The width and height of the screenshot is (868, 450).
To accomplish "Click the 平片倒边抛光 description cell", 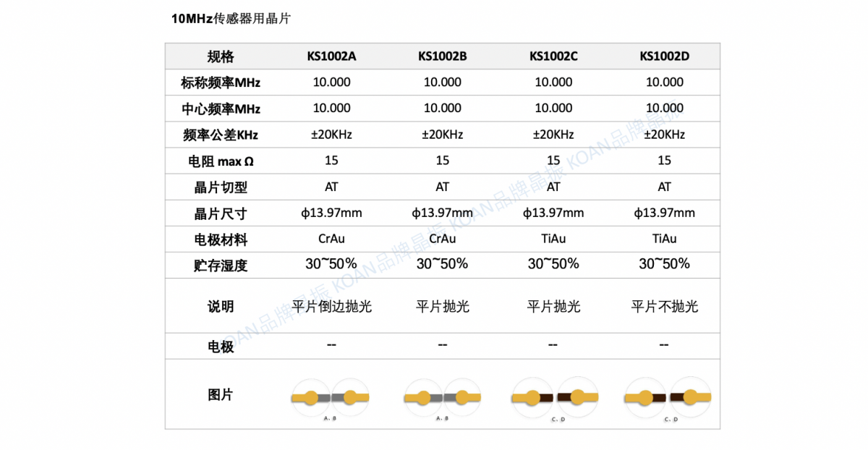I will click(331, 307).
